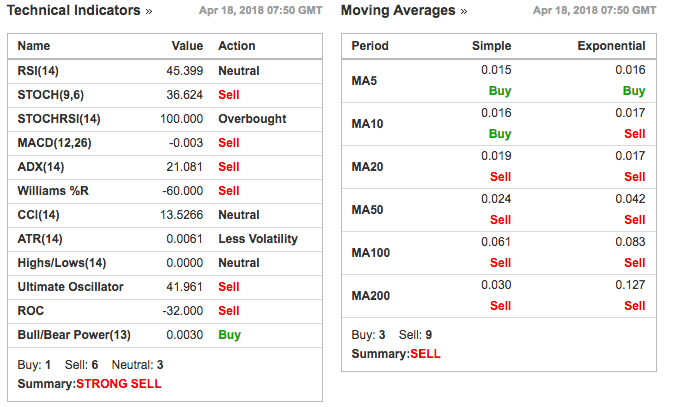Click the MA10 exponential Sell signal

(x=634, y=134)
